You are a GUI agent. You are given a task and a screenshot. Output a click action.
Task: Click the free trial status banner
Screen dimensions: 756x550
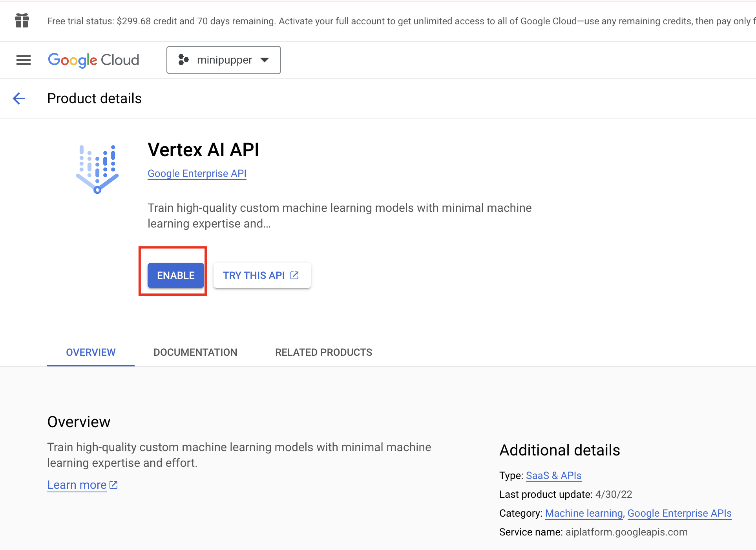[353, 21]
